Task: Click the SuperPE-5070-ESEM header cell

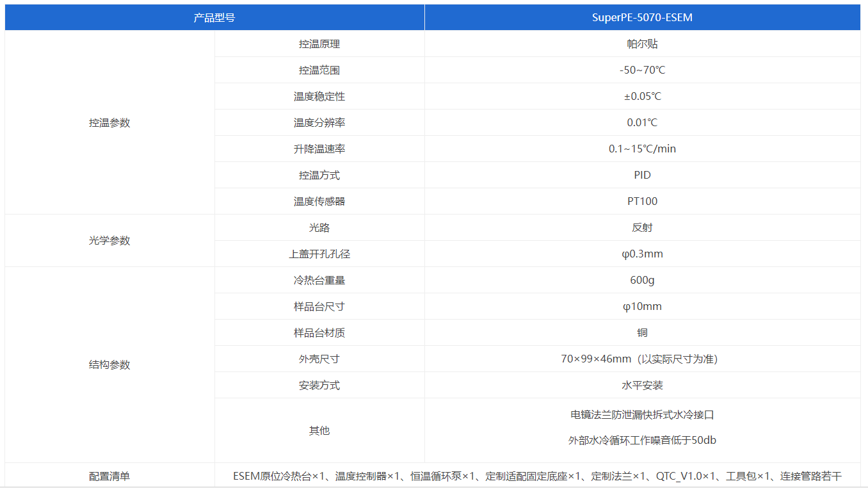Action: click(x=642, y=18)
